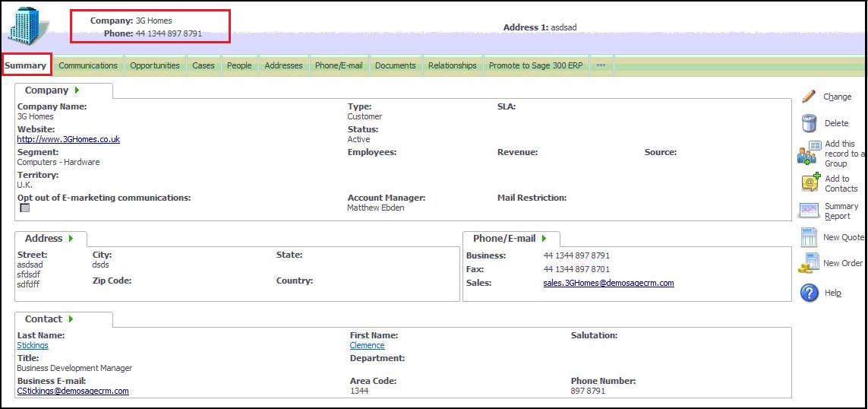This screenshot has width=868, height=409.
Task: Expand the Address panel green arrow
Action: [71, 238]
